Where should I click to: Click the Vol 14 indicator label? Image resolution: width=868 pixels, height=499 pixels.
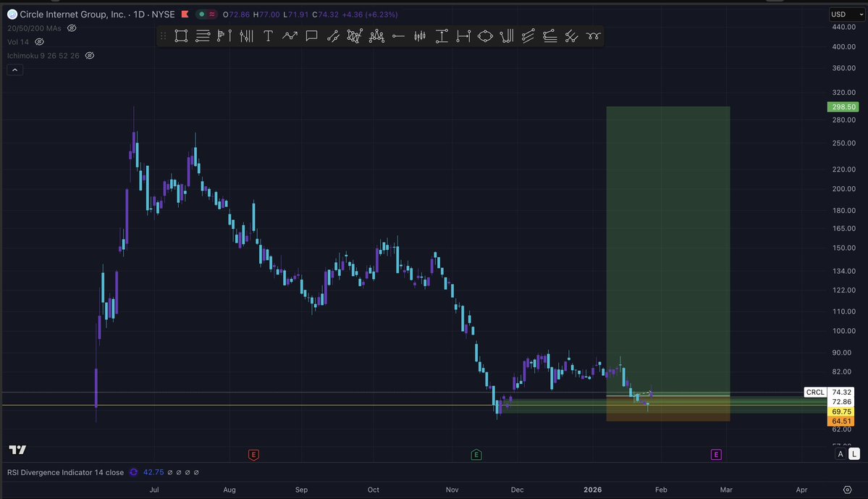[x=17, y=41]
